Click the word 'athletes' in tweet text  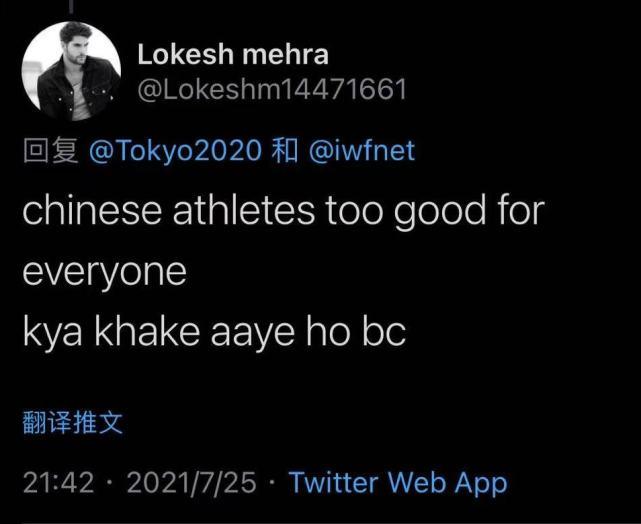click(x=244, y=210)
